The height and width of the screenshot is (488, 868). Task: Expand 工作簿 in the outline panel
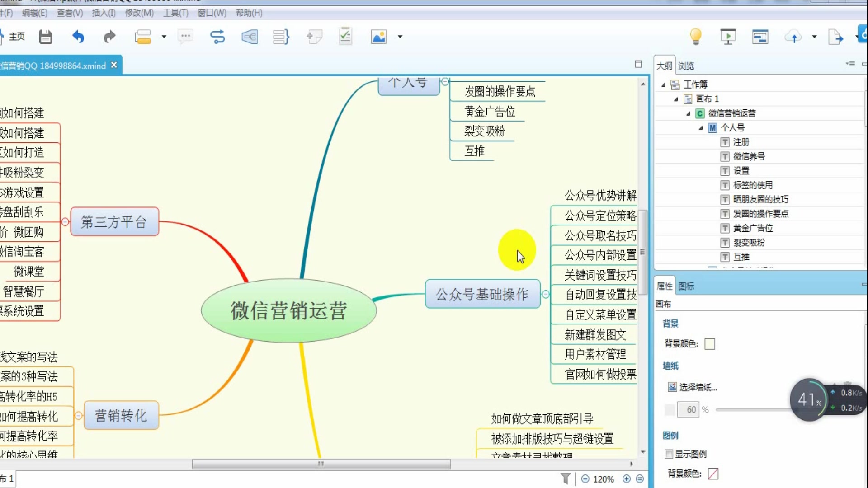[x=664, y=84]
